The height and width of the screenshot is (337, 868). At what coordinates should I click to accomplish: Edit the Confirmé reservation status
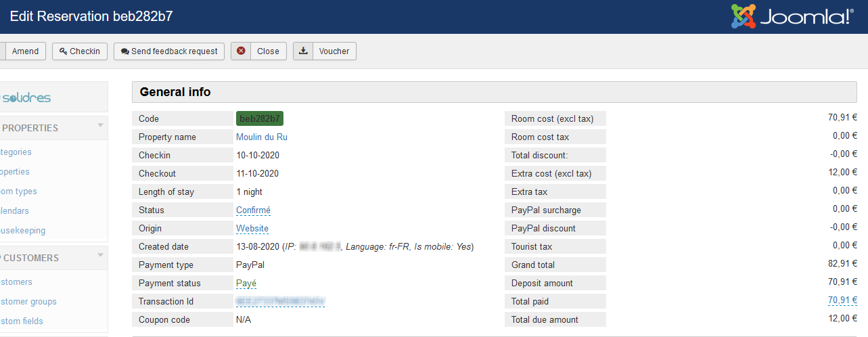(253, 210)
